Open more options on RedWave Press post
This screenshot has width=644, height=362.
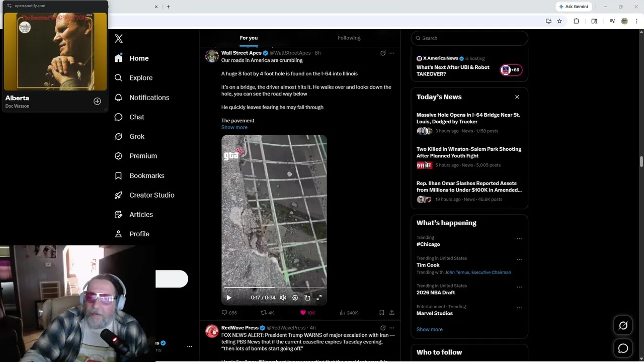pyautogui.click(x=392, y=328)
